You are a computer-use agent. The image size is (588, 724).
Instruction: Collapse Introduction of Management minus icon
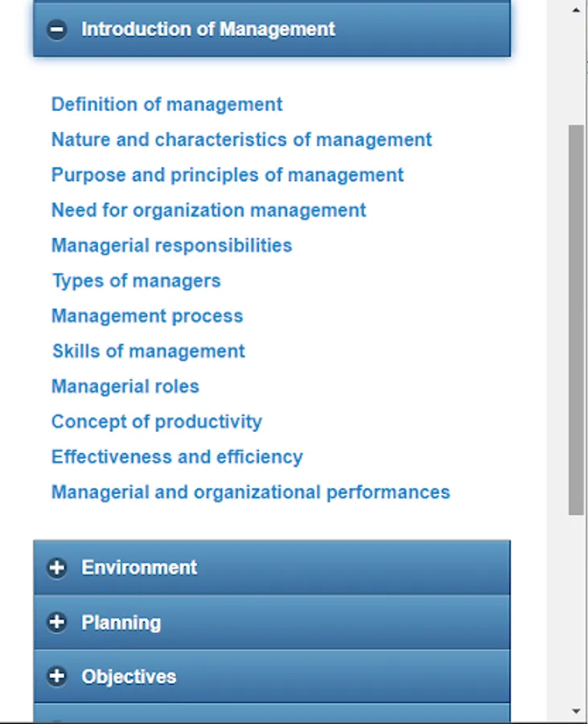click(x=56, y=30)
